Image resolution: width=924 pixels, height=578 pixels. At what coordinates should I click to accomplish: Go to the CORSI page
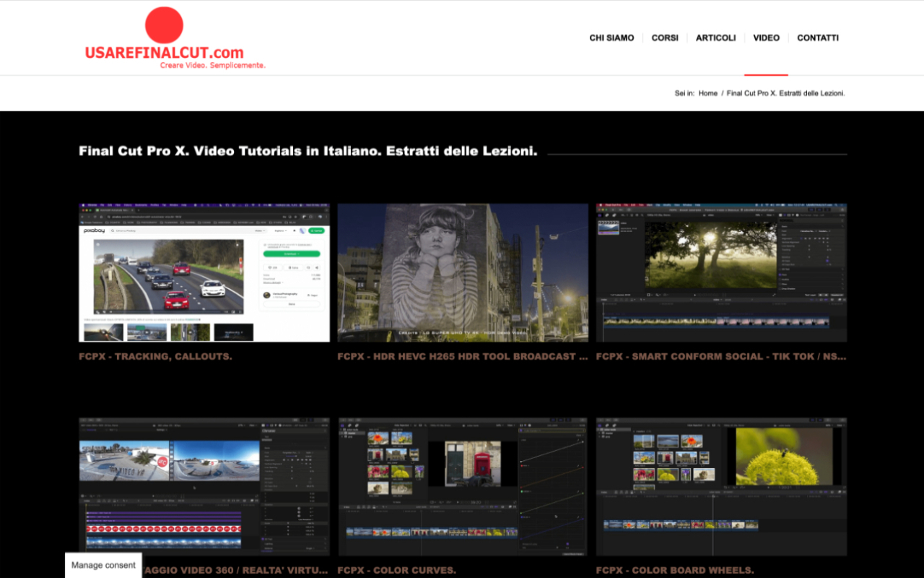click(665, 38)
